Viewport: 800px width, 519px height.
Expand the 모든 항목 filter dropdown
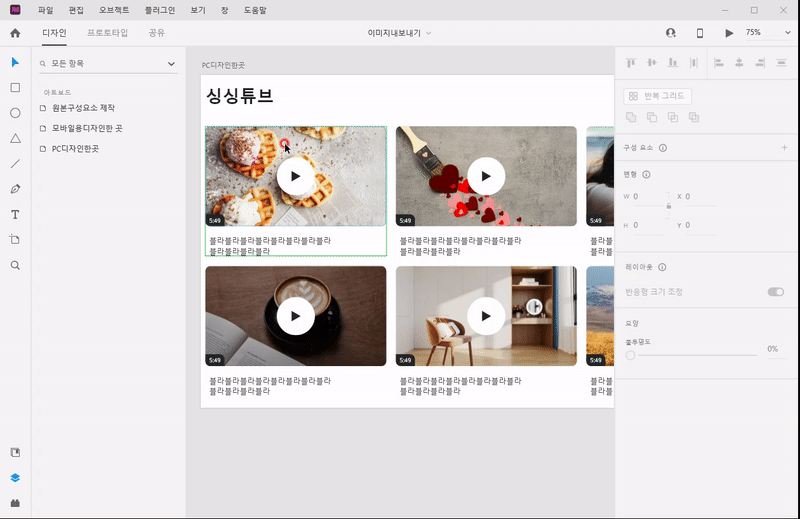171,64
